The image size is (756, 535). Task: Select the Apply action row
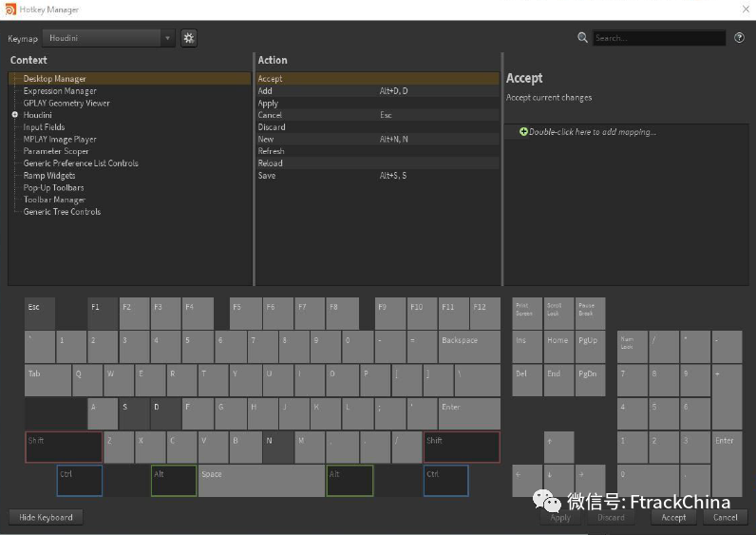click(378, 103)
